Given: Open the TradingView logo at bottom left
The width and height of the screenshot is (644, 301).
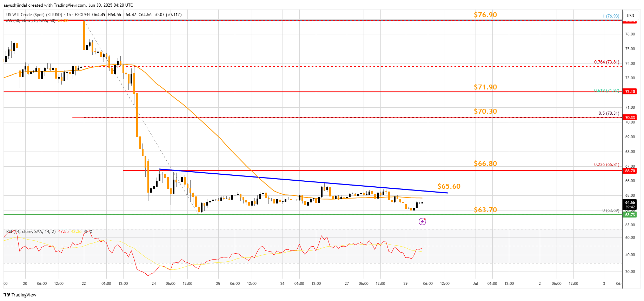Looking at the screenshot, I should (20, 295).
